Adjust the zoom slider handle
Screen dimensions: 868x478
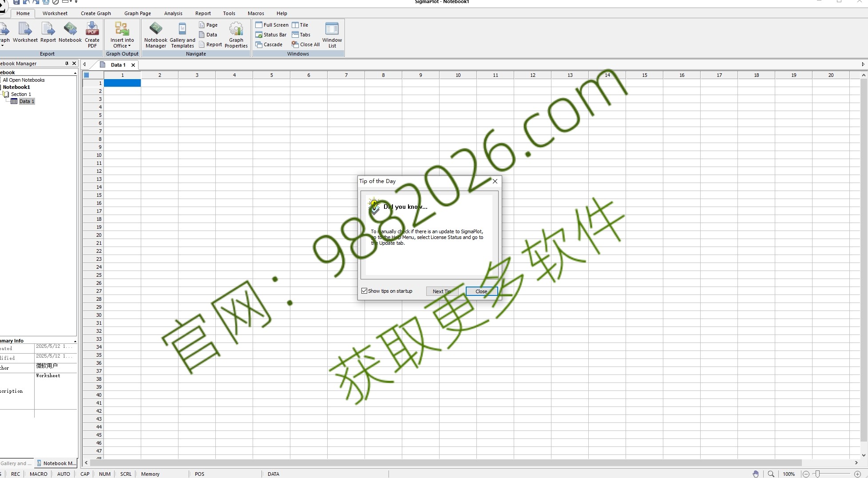coord(818,474)
